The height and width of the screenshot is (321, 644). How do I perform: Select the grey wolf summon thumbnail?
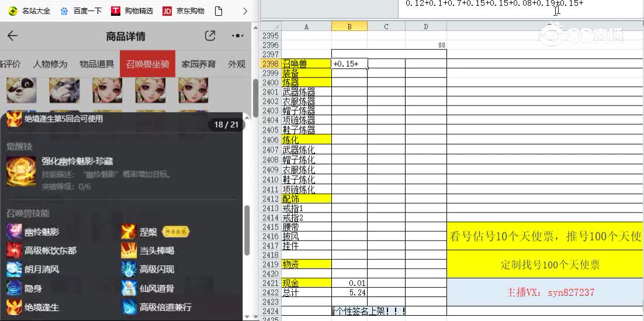click(x=64, y=90)
